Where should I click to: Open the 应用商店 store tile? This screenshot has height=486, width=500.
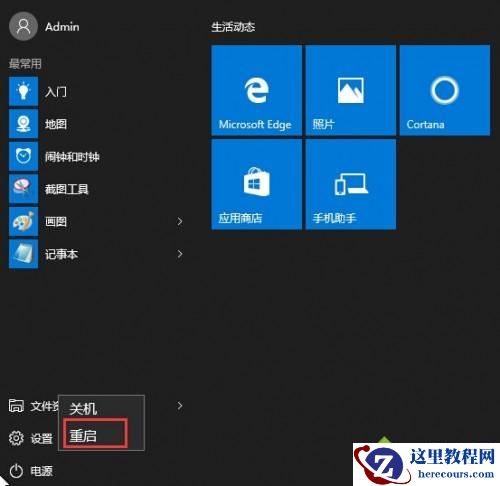click(256, 184)
